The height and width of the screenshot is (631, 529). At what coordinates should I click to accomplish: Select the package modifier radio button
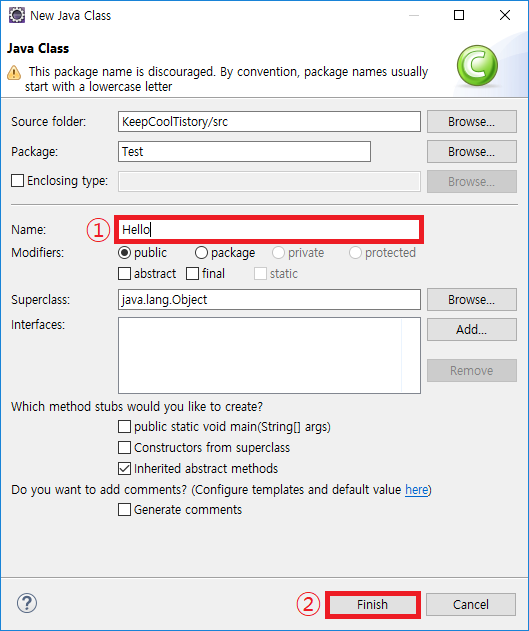tap(201, 253)
